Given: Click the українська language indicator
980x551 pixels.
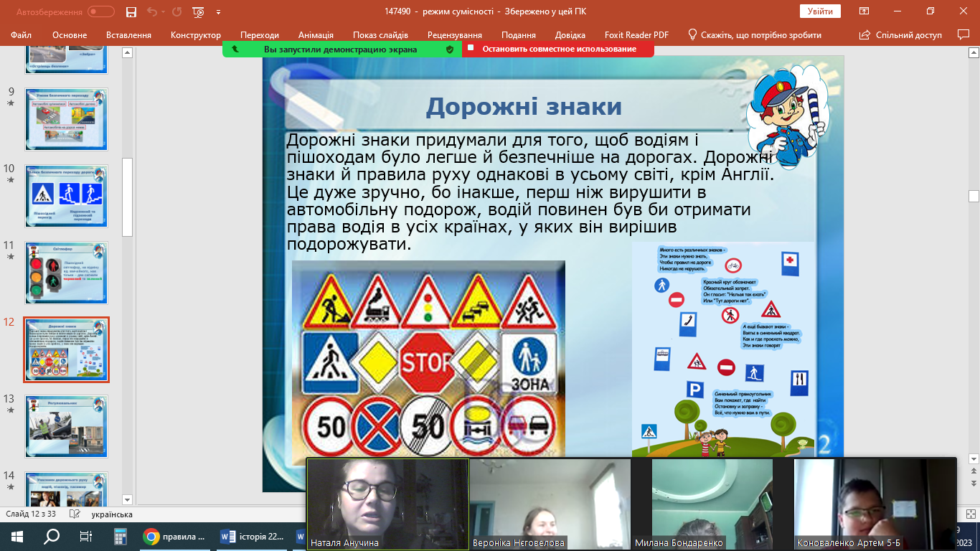Looking at the screenshot, I should [x=112, y=514].
